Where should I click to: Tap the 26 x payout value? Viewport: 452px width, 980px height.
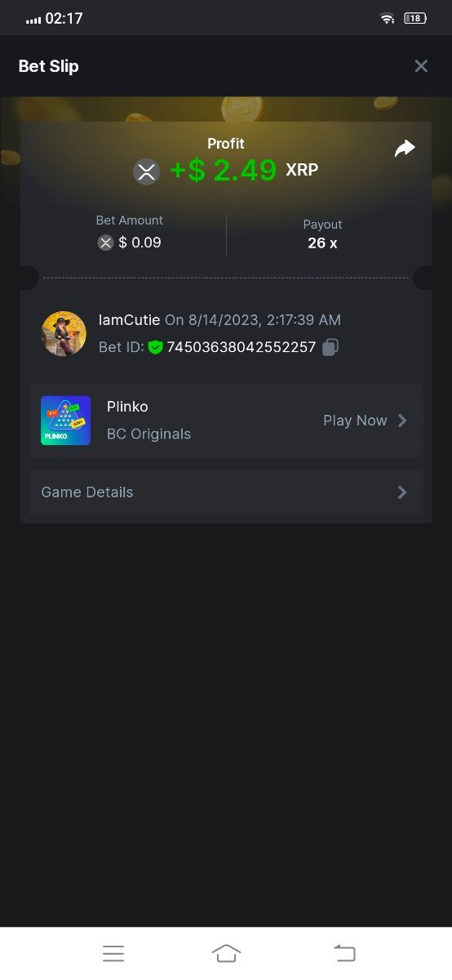[x=322, y=243]
